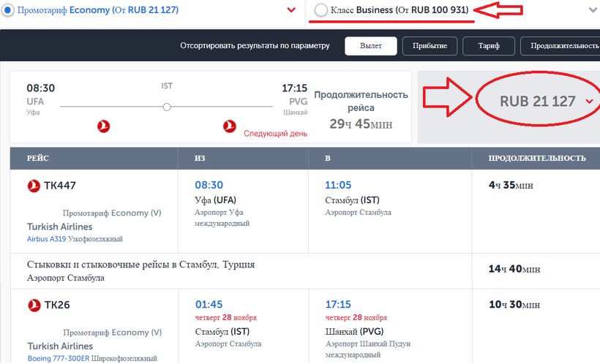
Task: Click the IST stopover circle marker
Action: [167, 107]
